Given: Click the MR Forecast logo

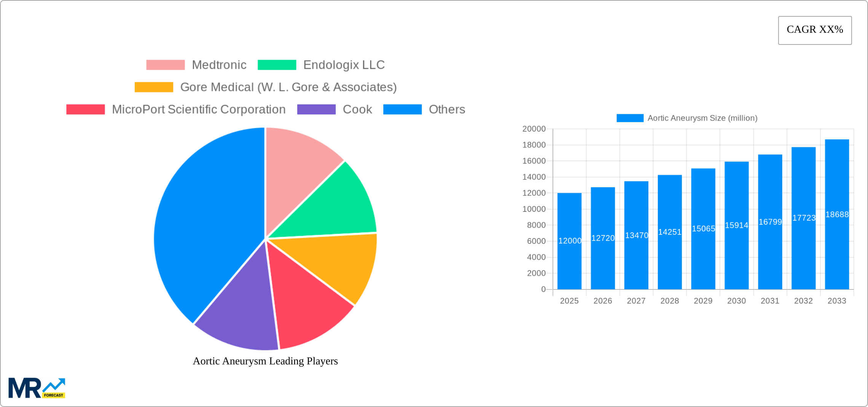Looking at the screenshot, I should [x=37, y=388].
